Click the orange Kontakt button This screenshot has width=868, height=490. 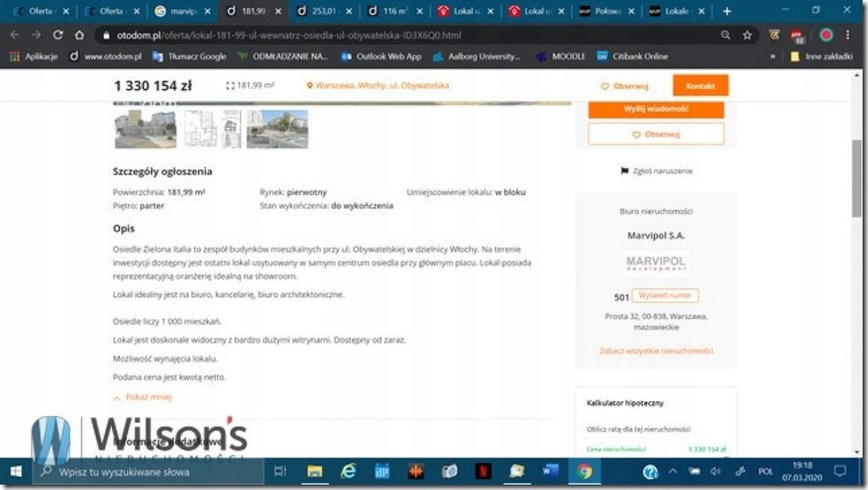point(700,86)
